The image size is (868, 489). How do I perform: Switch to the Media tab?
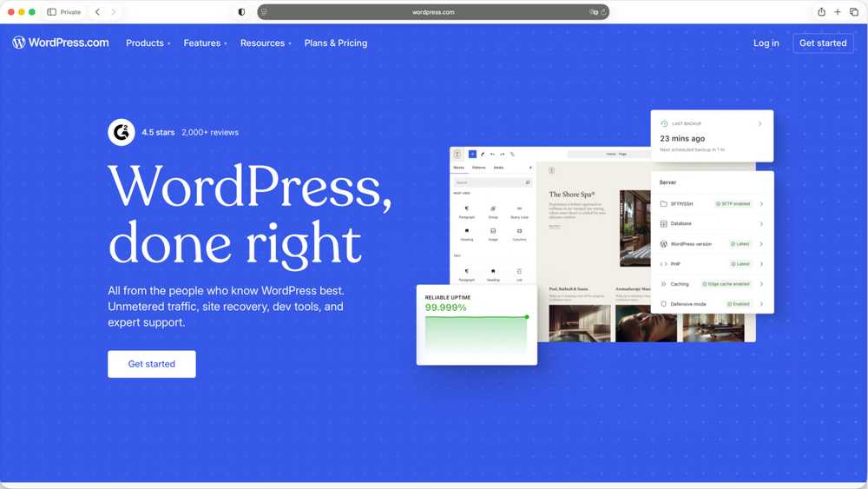click(x=499, y=168)
